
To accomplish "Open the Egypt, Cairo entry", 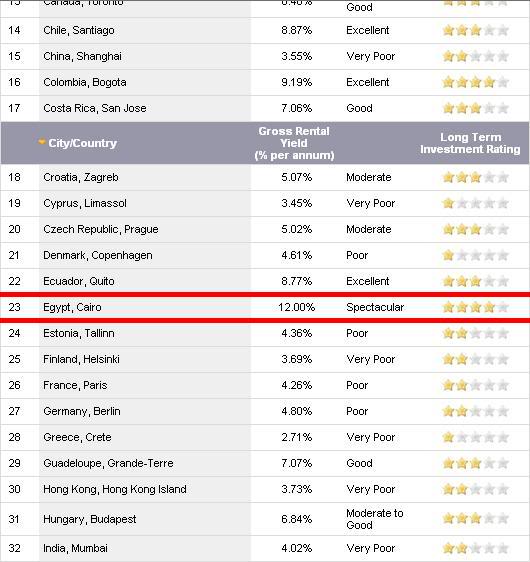I will (72, 307).
